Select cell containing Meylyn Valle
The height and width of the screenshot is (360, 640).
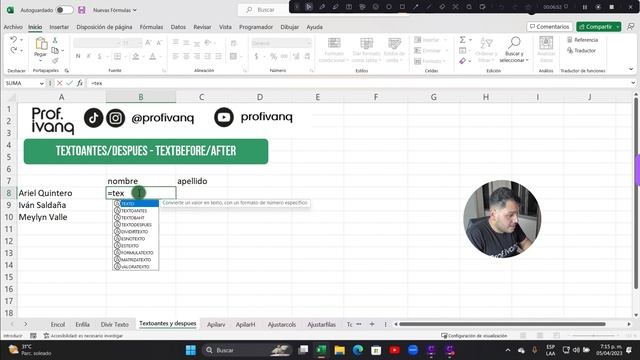point(61,217)
